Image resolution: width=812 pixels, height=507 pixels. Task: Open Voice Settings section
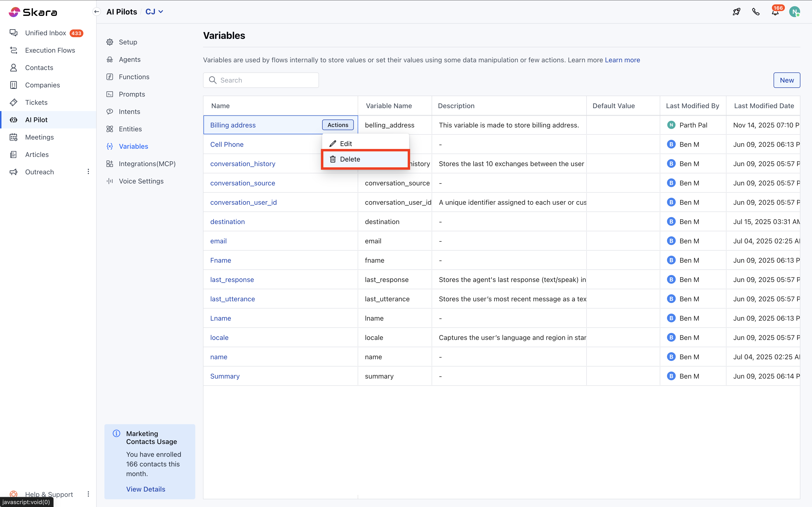(x=141, y=181)
